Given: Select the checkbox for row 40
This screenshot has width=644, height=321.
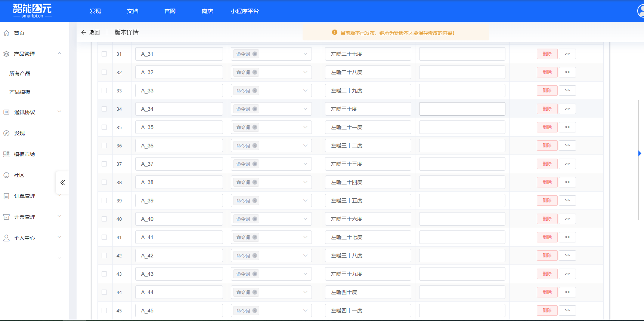Looking at the screenshot, I should (104, 219).
